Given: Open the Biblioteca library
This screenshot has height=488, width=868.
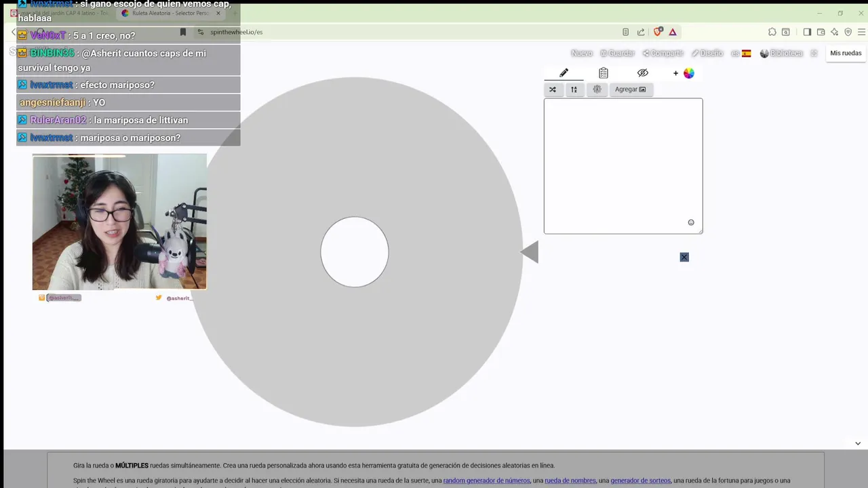Looking at the screenshot, I should (781, 53).
